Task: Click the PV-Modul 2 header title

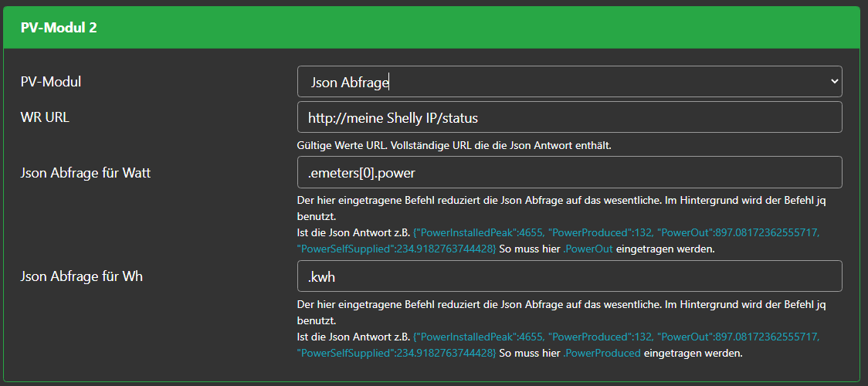Action: 59,28
